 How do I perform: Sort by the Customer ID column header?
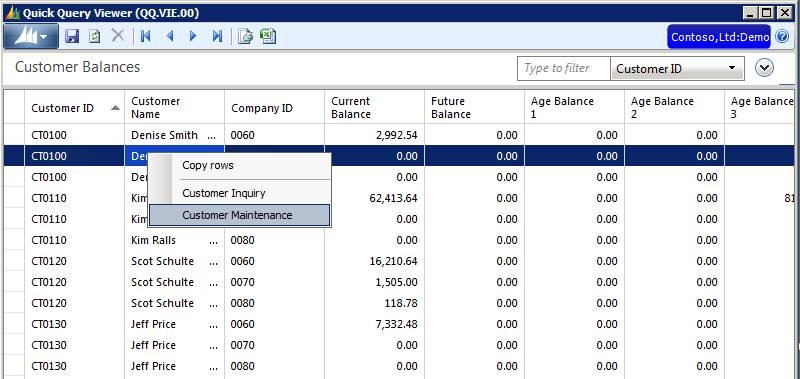74,108
